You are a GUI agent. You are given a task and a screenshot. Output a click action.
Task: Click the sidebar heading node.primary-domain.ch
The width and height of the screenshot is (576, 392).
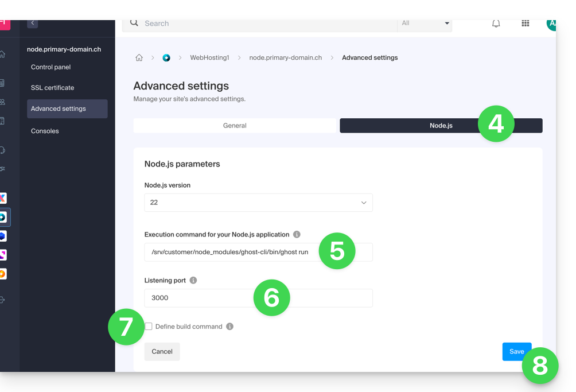[64, 49]
